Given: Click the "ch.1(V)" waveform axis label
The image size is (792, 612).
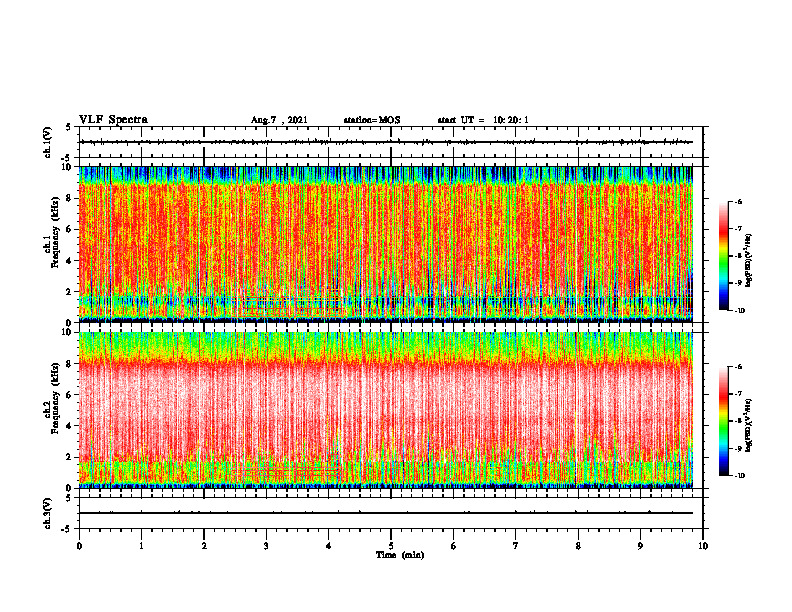Looking at the screenshot, I should point(48,142).
